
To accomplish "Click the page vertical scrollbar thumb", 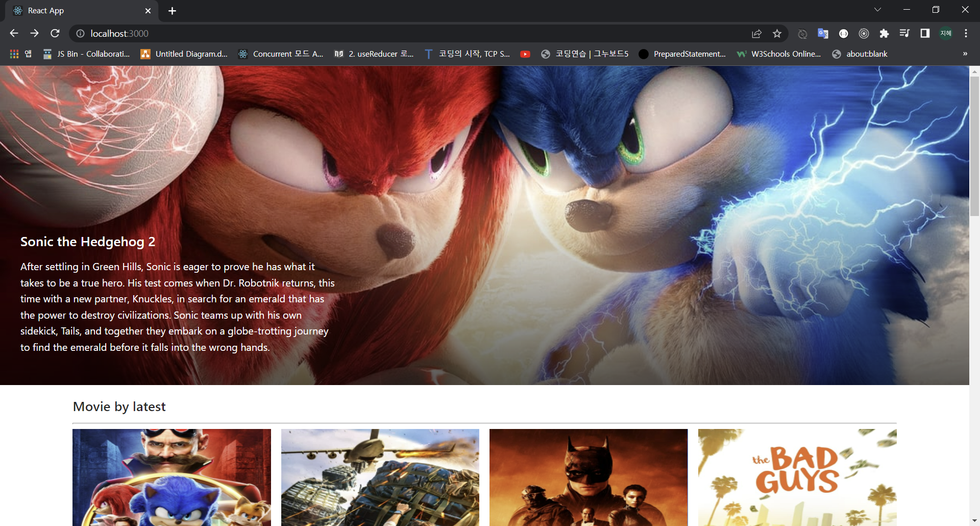I will pyautogui.click(x=974, y=146).
